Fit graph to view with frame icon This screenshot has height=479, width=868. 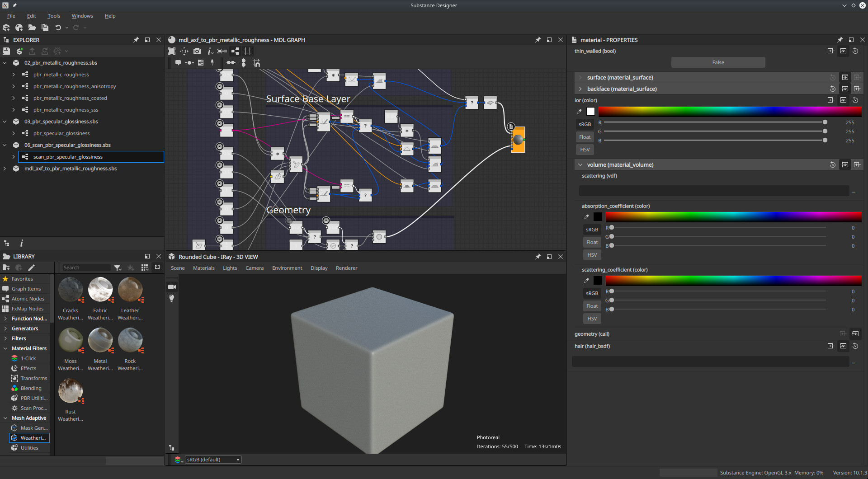pyautogui.click(x=172, y=51)
